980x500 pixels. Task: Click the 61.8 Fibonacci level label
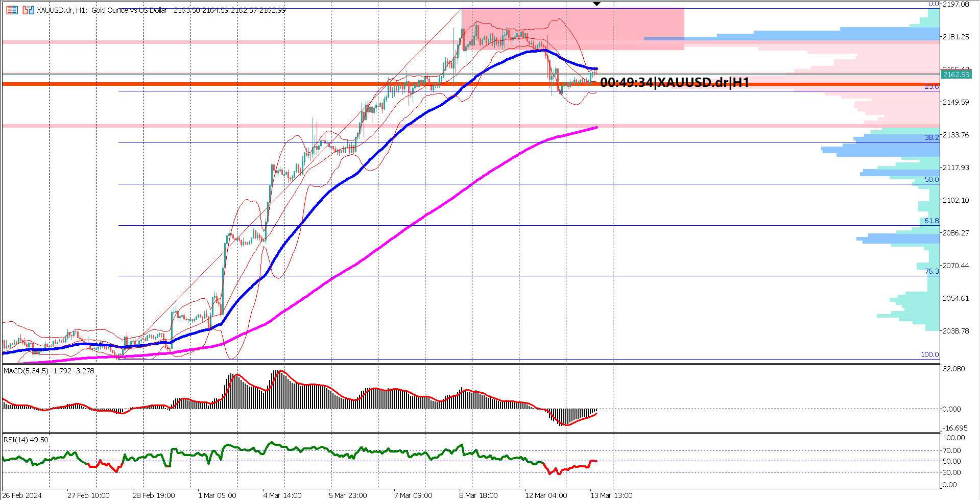(931, 221)
